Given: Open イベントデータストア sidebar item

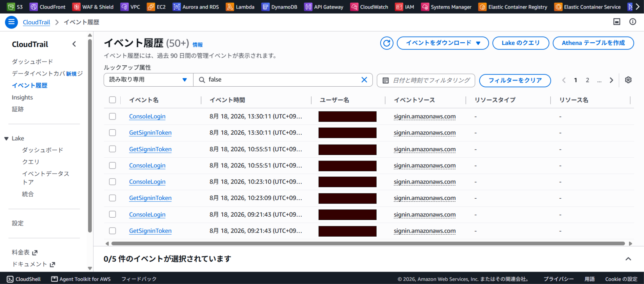Looking at the screenshot, I should 45,178.
